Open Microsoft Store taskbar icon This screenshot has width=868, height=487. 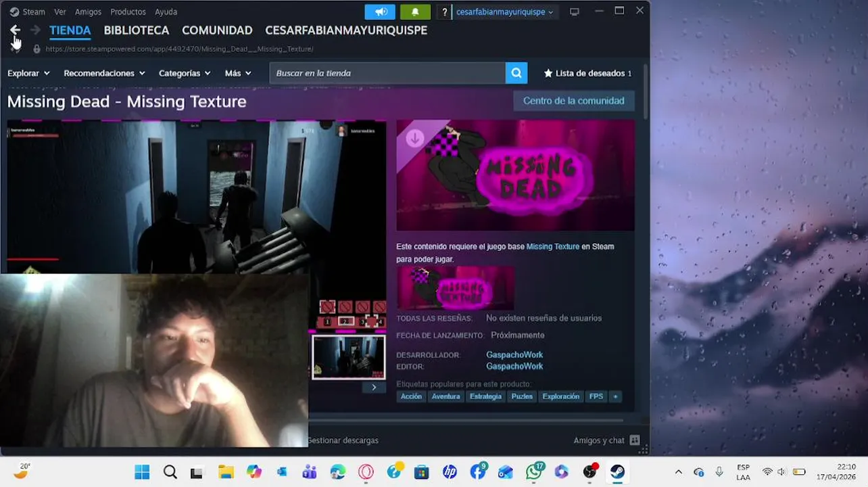422,472
